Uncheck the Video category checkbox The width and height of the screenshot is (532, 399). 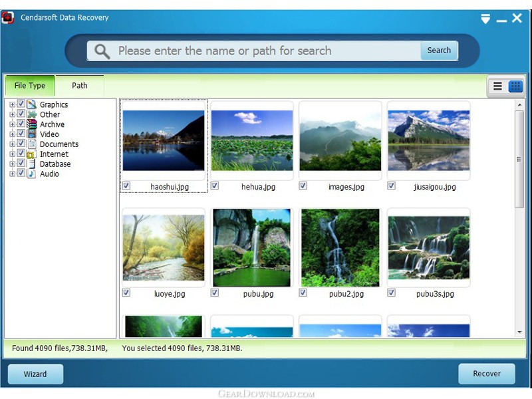(21, 134)
